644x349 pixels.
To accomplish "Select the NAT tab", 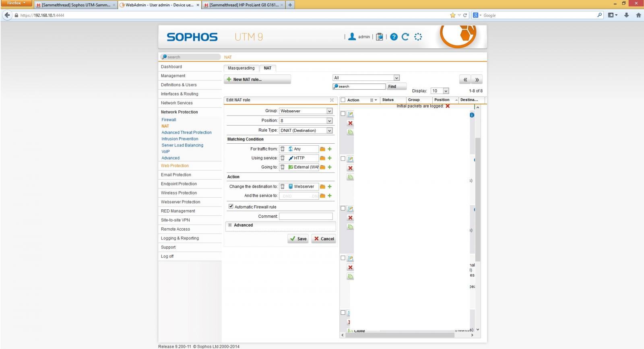I will [x=268, y=68].
